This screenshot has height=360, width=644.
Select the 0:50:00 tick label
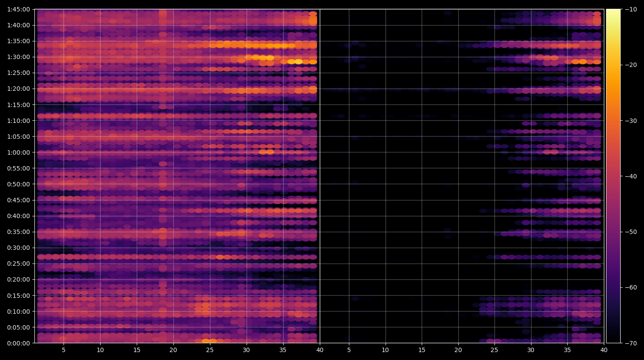click(19, 184)
